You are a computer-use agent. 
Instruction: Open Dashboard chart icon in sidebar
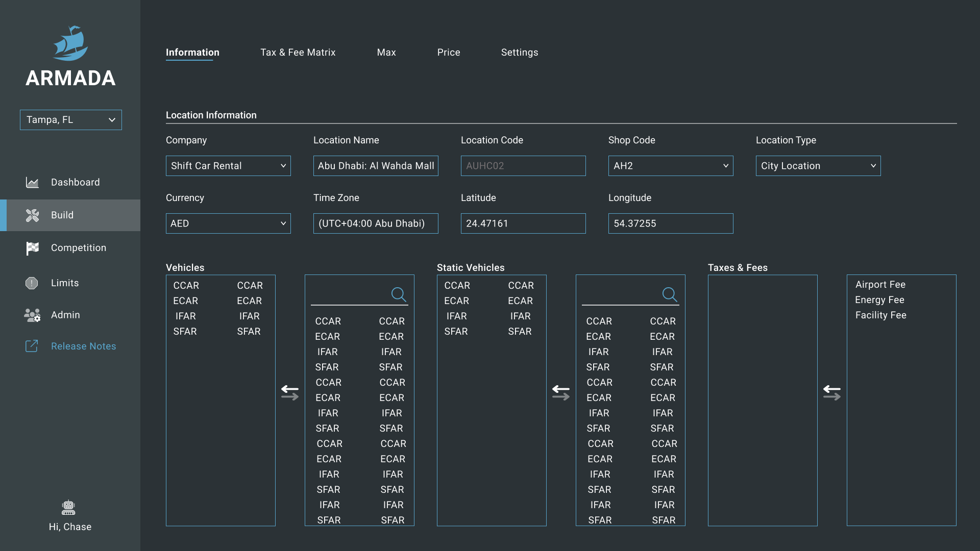[x=32, y=183]
